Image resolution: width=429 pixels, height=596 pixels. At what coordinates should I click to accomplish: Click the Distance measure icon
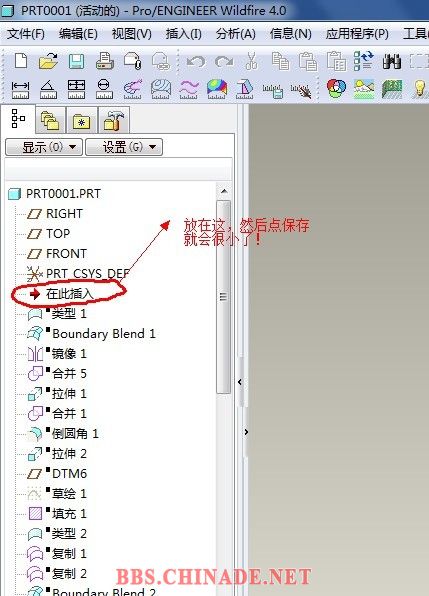coord(20,90)
